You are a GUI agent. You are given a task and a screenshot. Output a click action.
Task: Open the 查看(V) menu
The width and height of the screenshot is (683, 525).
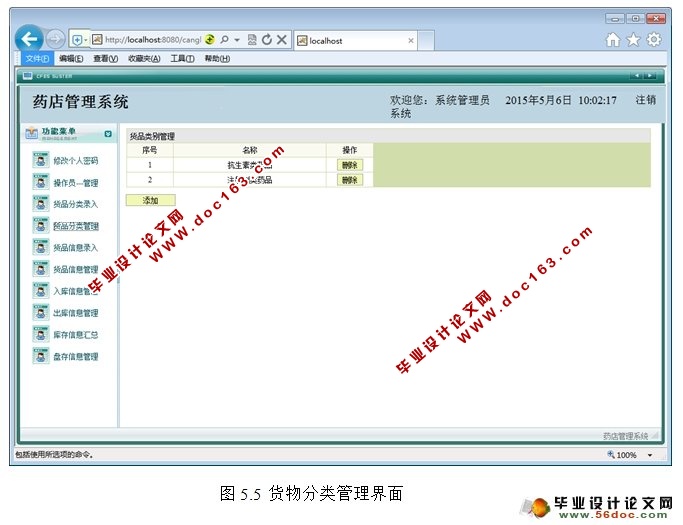pos(105,58)
